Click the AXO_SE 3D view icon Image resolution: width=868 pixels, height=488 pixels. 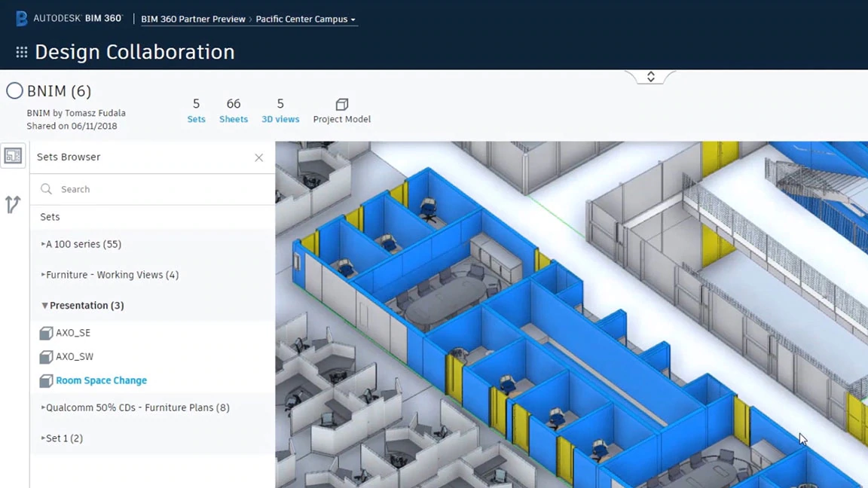click(x=46, y=333)
